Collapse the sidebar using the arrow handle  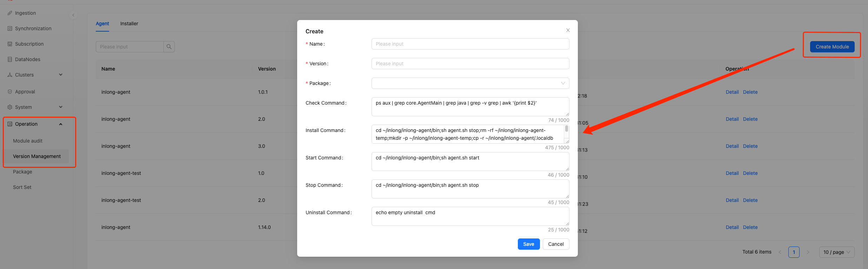point(73,15)
